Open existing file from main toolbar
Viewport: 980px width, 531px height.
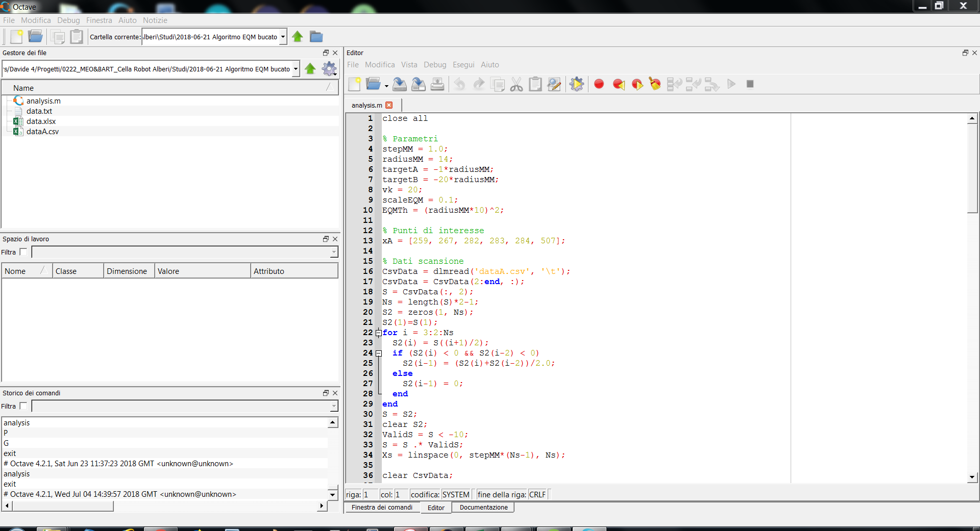(x=35, y=37)
